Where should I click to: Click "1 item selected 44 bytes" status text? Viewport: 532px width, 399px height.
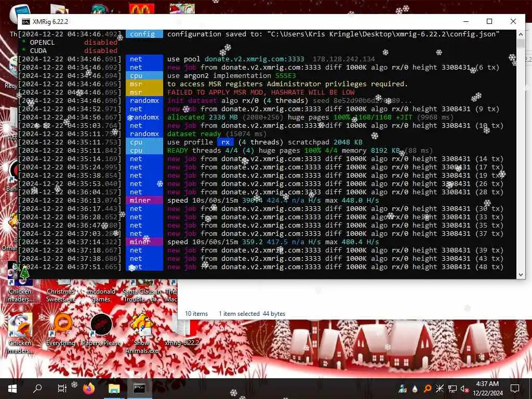pyautogui.click(x=252, y=314)
